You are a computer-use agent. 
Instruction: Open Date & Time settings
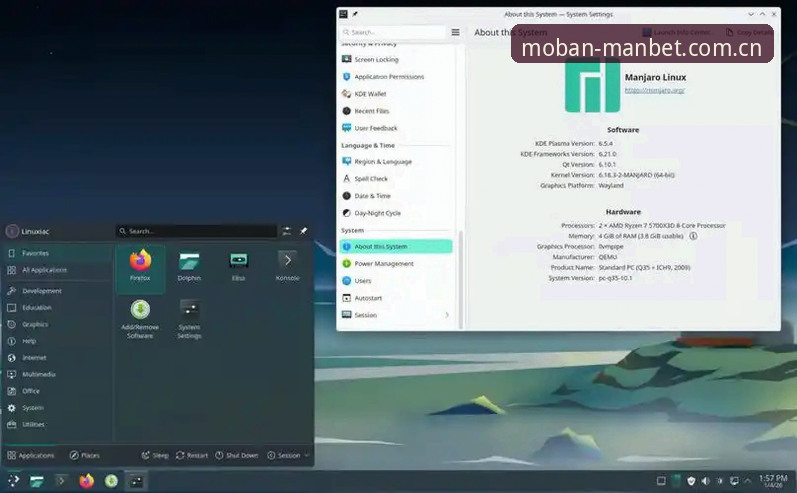(396, 196)
